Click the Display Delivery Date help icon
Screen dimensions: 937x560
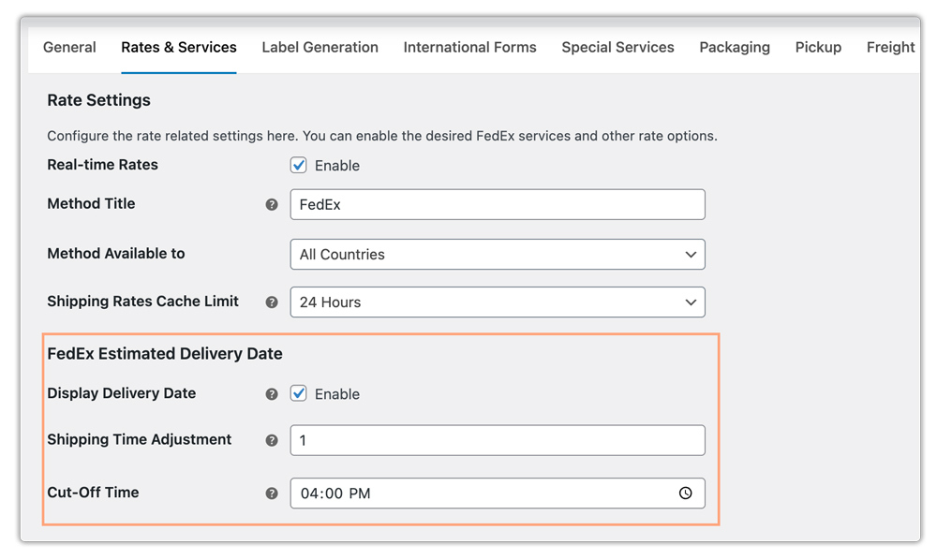click(272, 394)
